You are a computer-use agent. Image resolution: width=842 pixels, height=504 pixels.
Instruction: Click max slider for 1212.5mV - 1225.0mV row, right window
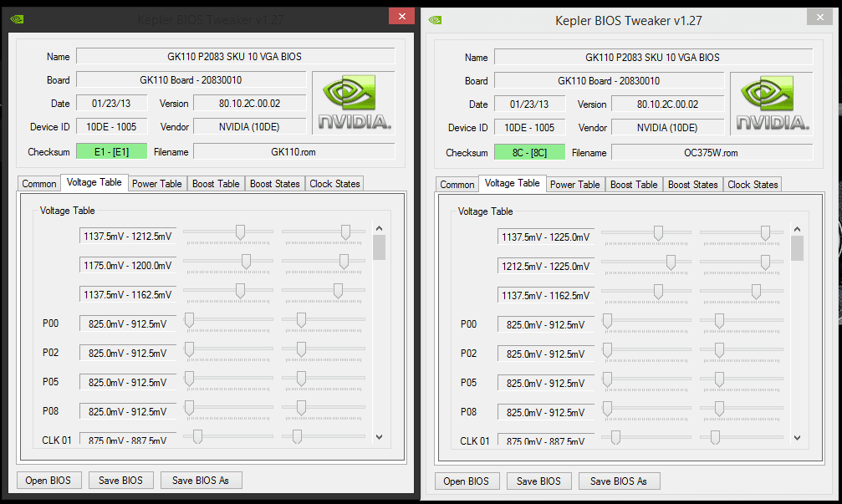tap(765, 263)
